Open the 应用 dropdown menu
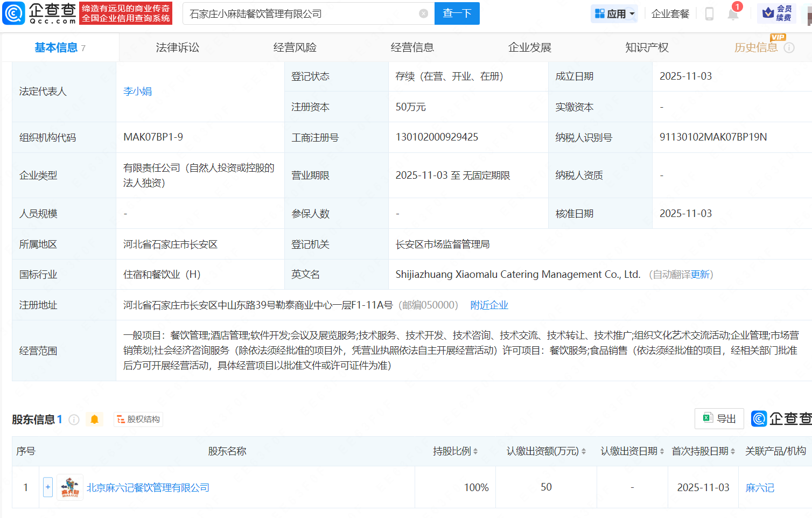This screenshot has width=812, height=518. (614, 14)
